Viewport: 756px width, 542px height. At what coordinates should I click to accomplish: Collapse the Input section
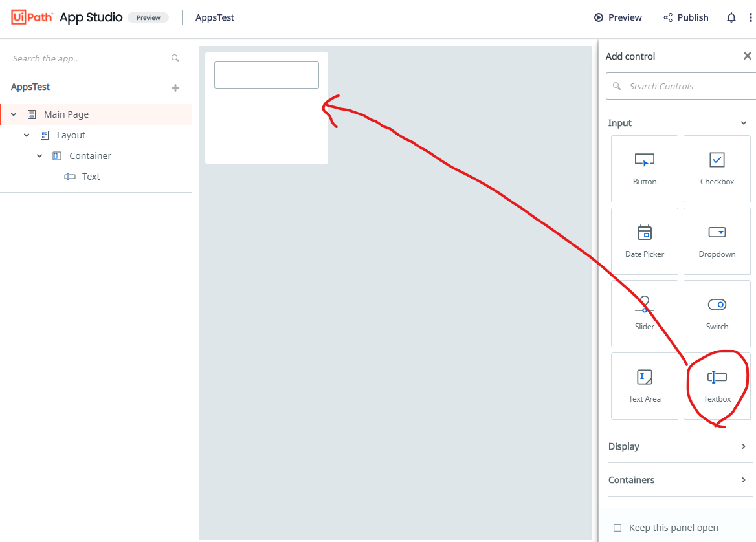pyautogui.click(x=743, y=123)
